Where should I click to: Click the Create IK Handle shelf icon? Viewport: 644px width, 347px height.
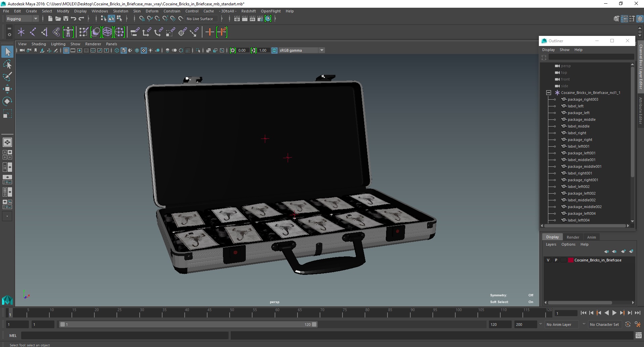(x=44, y=32)
